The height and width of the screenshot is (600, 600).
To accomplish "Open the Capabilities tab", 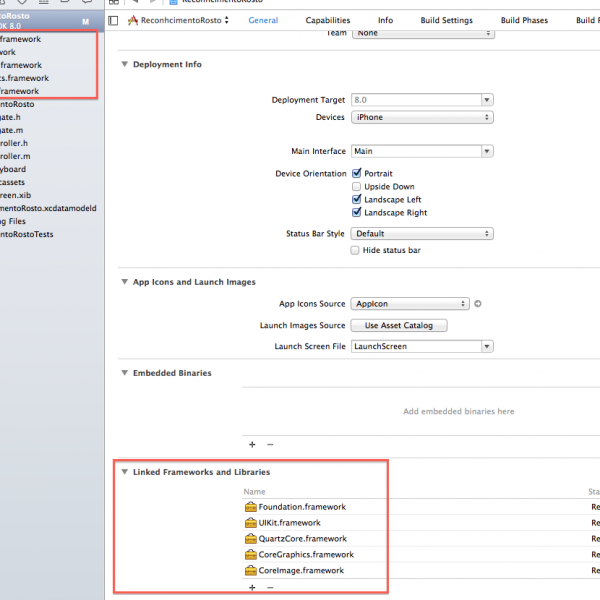I will (x=328, y=20).
